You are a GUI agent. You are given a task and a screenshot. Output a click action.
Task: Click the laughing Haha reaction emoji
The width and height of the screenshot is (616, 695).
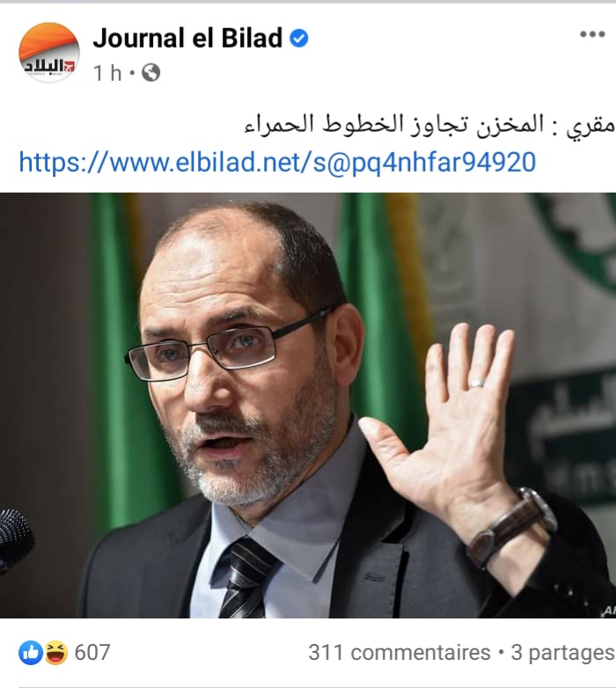click(x=55, y=653)
